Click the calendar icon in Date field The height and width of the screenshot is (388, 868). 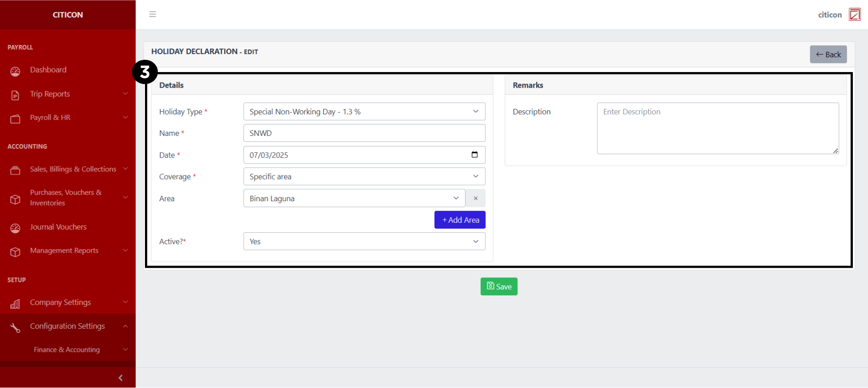[474, 155]
